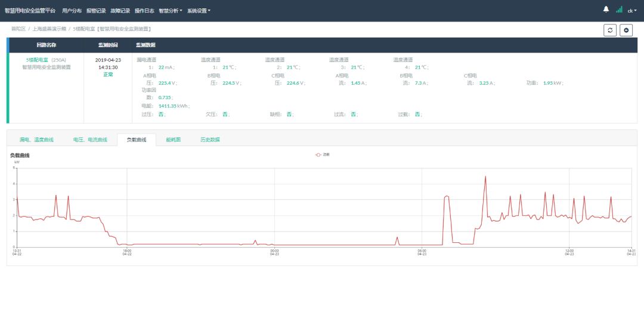Click the refresh icon button
This screenshot has height=318, width=644.
610,30
